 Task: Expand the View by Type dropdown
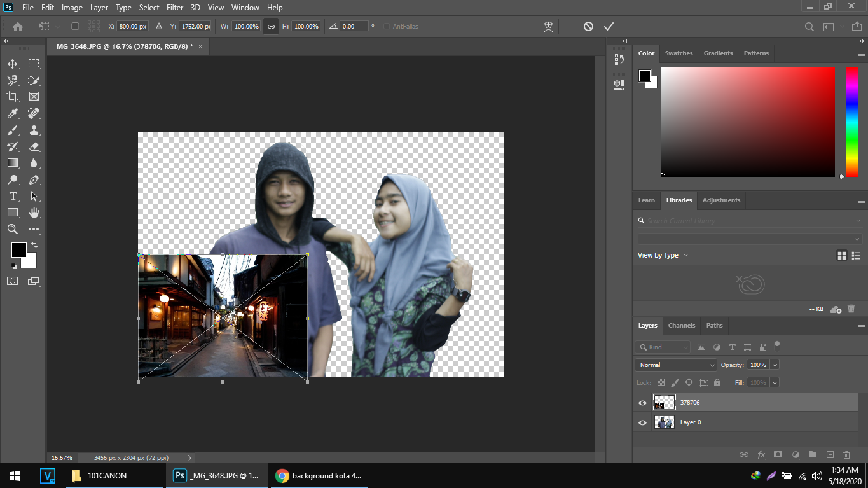663,255
